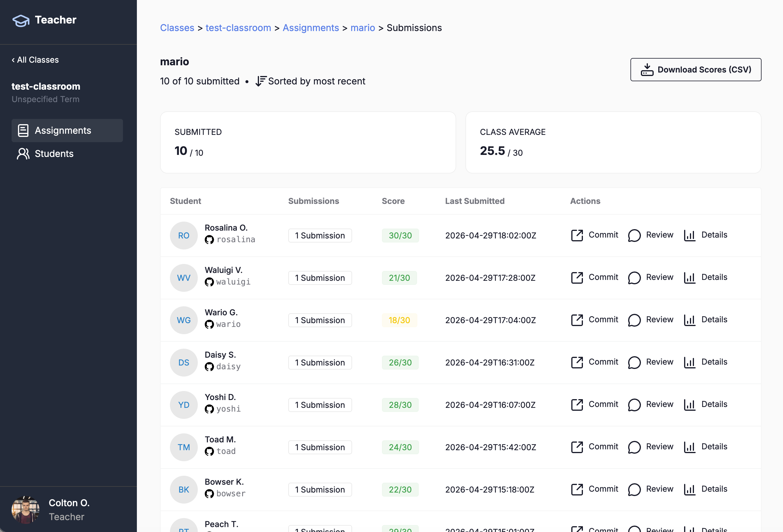The height and width of the screenshot is (532, 783).
Task: Click Wario's 1 Submission badge
Action: point(320,320)
